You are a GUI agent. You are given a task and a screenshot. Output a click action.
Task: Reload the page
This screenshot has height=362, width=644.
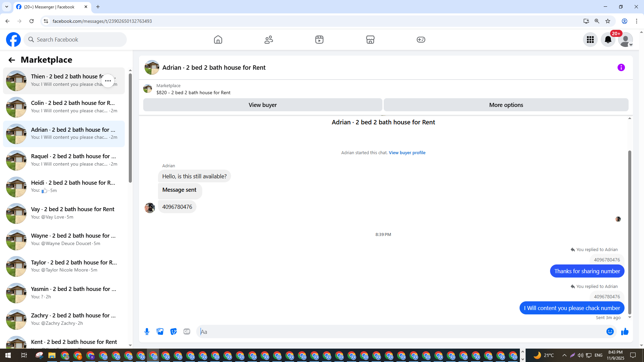pos(32,21)
